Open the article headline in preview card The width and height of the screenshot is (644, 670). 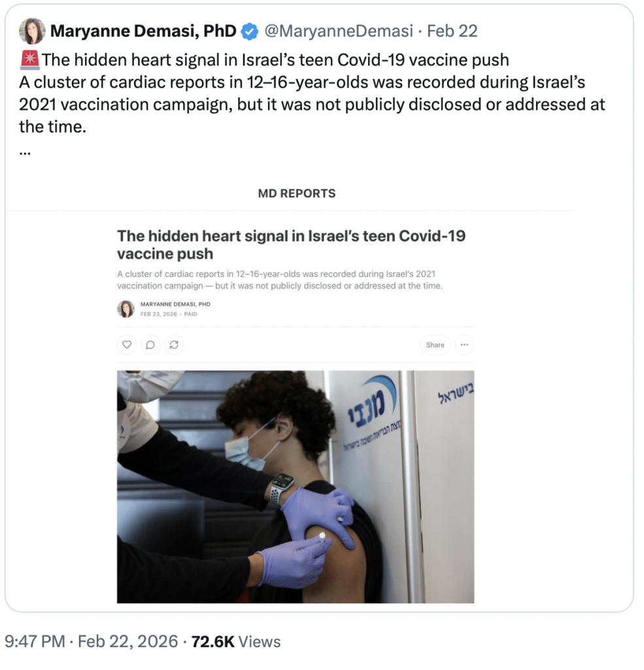tap(291, 244)
